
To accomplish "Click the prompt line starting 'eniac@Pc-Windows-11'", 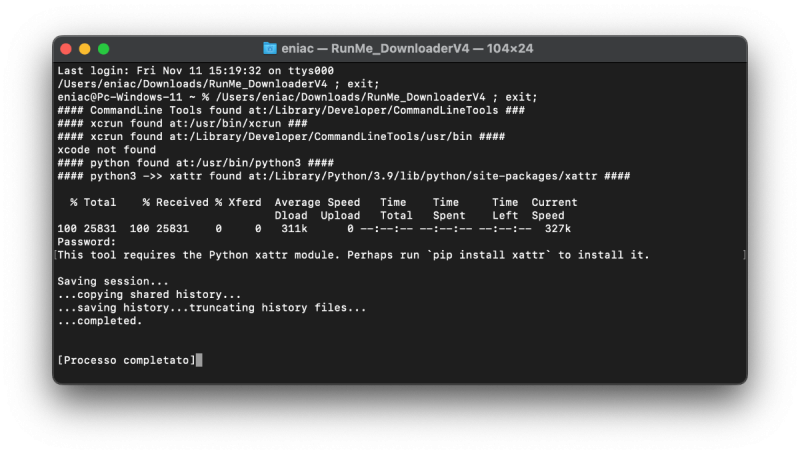I will (297, 97).
